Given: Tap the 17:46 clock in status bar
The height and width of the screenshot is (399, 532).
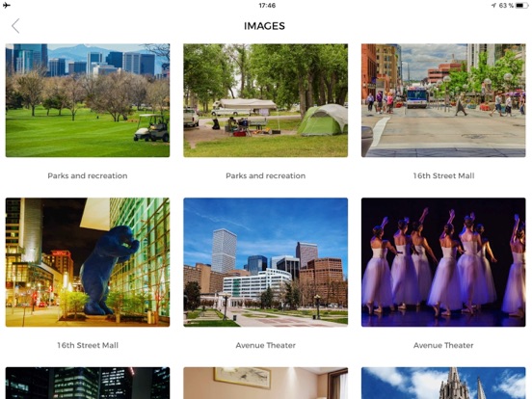Looking at the screenshot, I should (267, 6).
